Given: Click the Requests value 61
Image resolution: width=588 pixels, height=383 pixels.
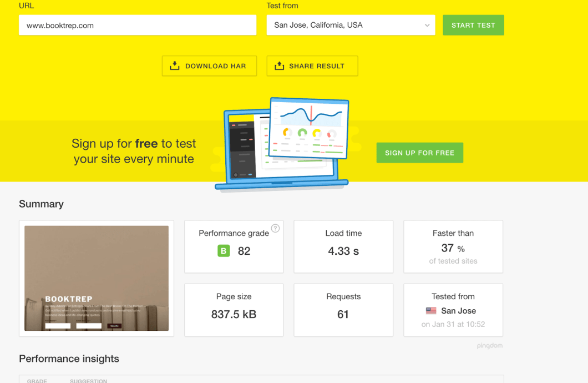Looking at the screenshot, I should coord(343,314).
